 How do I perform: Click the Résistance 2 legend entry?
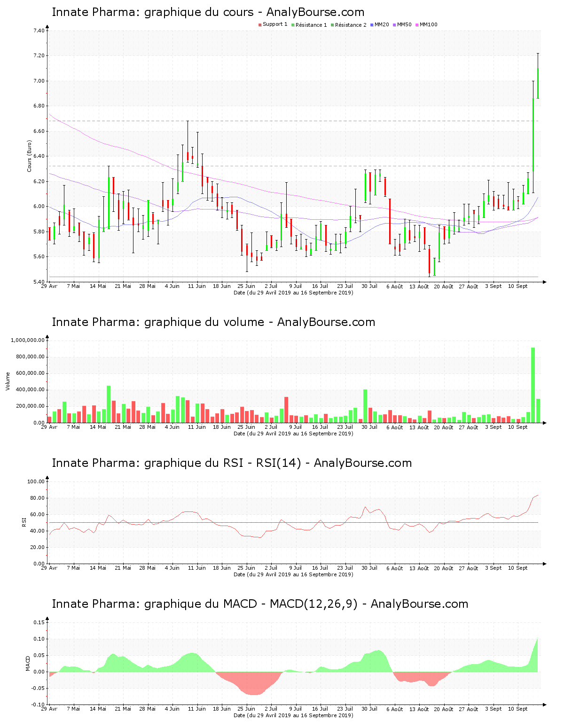pos(349,25)
